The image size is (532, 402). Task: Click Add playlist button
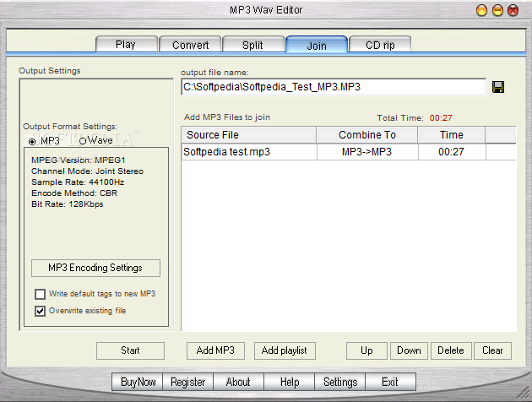285,350
